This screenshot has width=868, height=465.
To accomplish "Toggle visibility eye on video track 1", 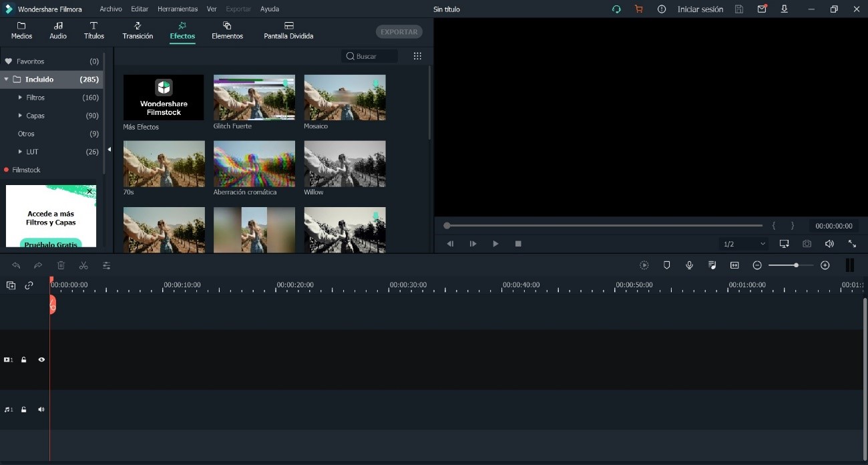I will click(41, 359).
